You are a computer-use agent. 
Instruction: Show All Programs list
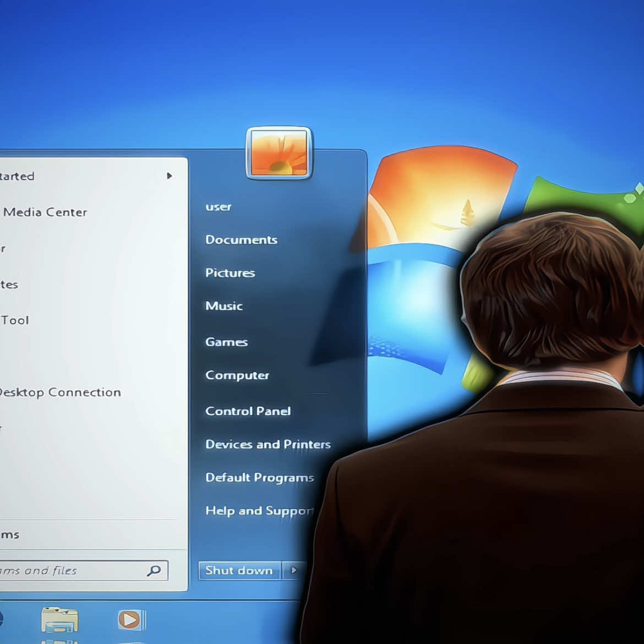(x=9, y=535)
